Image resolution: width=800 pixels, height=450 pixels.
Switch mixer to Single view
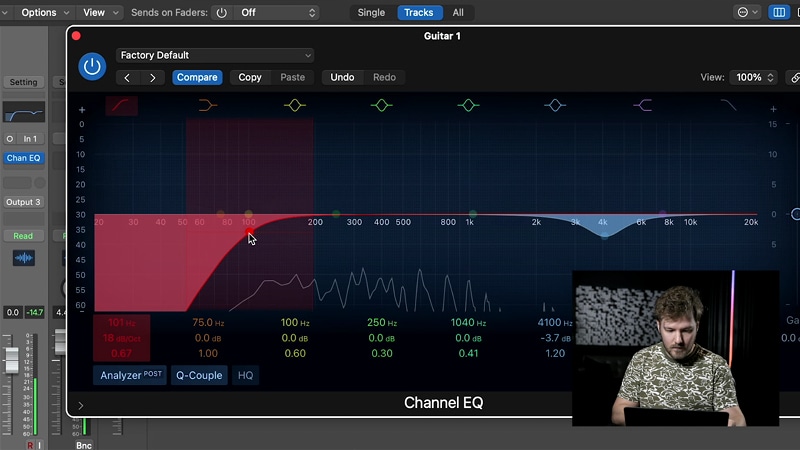(371, 13)
